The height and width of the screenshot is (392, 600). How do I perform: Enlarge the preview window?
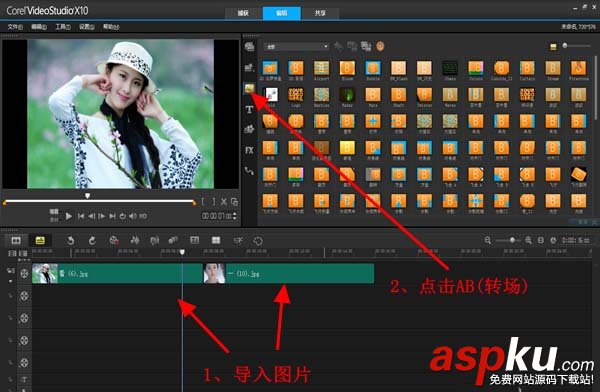(234, 202)
